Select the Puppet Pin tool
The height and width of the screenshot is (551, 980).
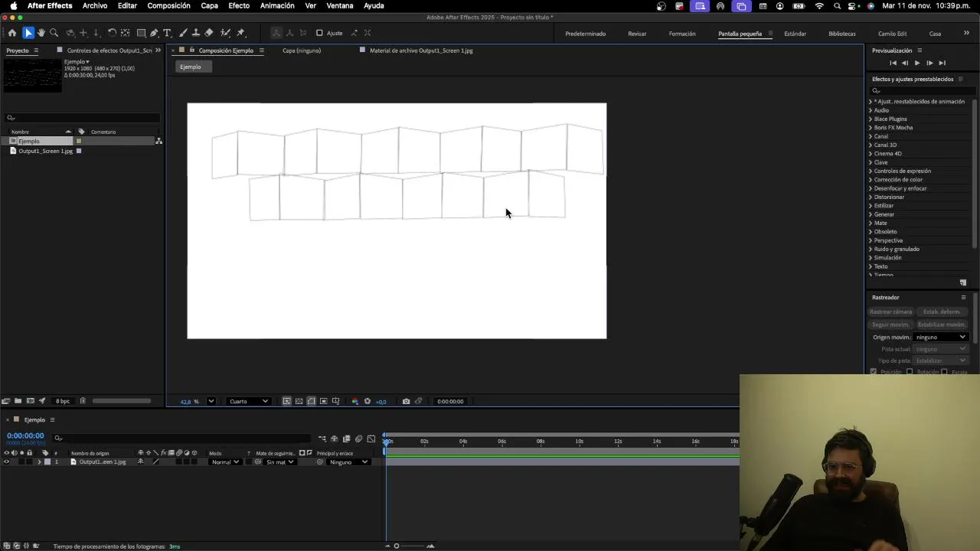[x=240, y=33]
